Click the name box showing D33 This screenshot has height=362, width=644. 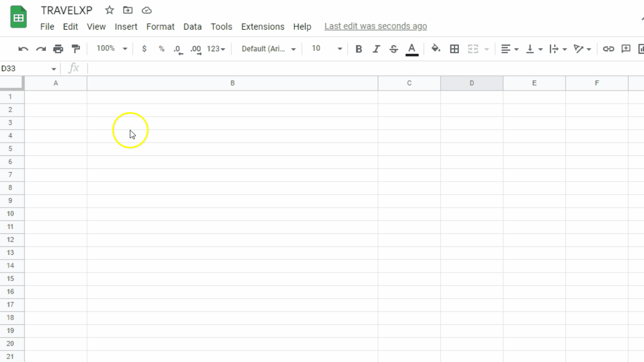25,68
